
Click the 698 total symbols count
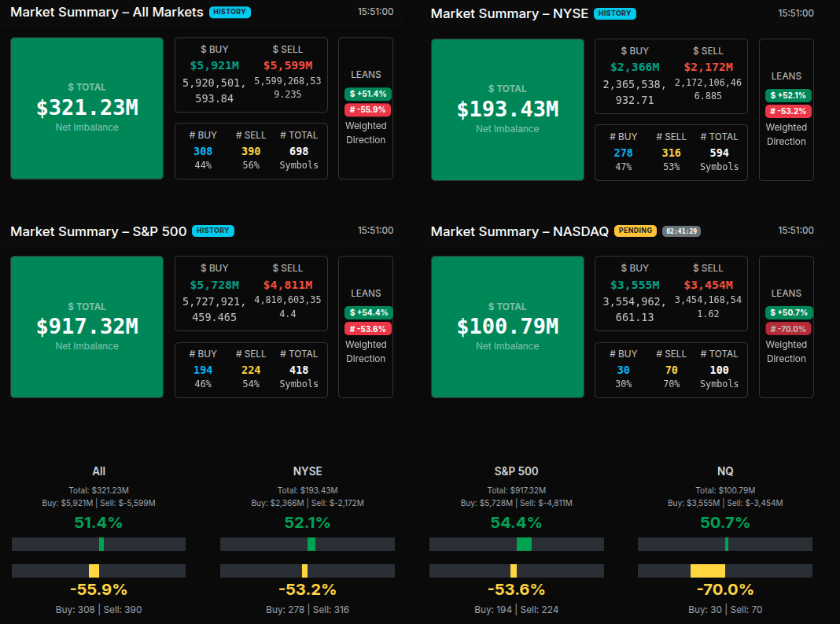pos(299,151)
